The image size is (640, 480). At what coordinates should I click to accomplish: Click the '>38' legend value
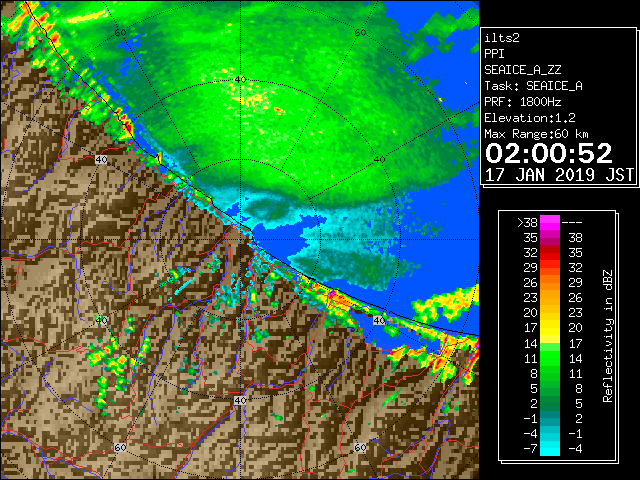[x=527, y=223]
